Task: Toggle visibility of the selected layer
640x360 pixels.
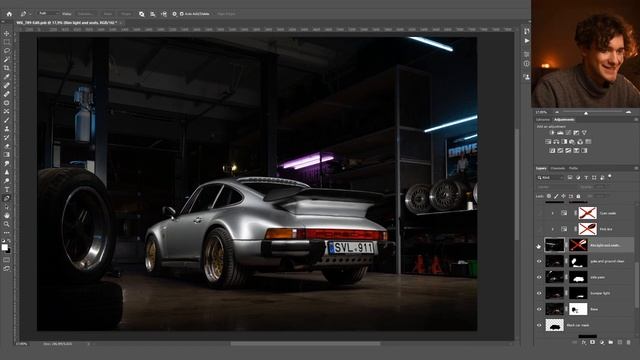Action: 539,245
